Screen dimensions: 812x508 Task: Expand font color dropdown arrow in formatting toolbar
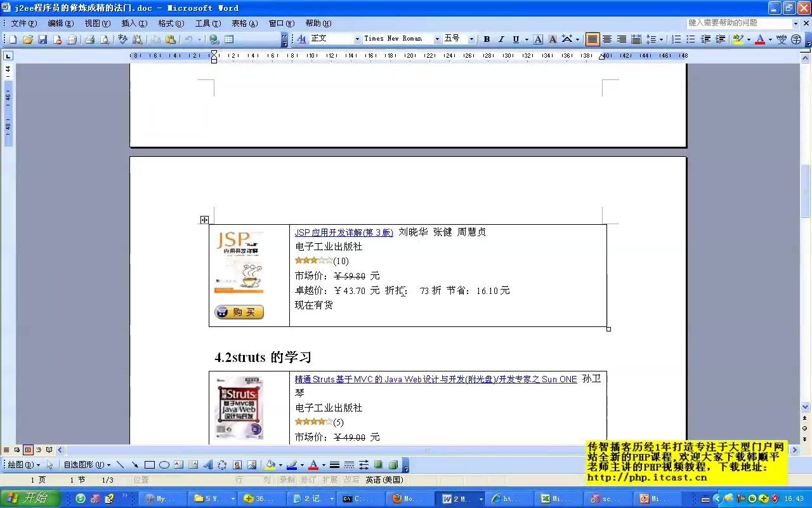tap(770, 39)
